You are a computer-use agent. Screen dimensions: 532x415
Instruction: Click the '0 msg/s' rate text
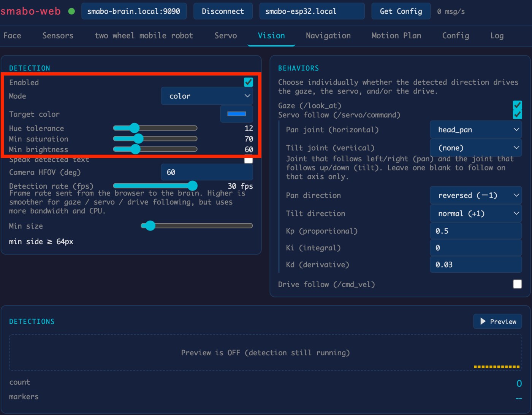point(451,12)
